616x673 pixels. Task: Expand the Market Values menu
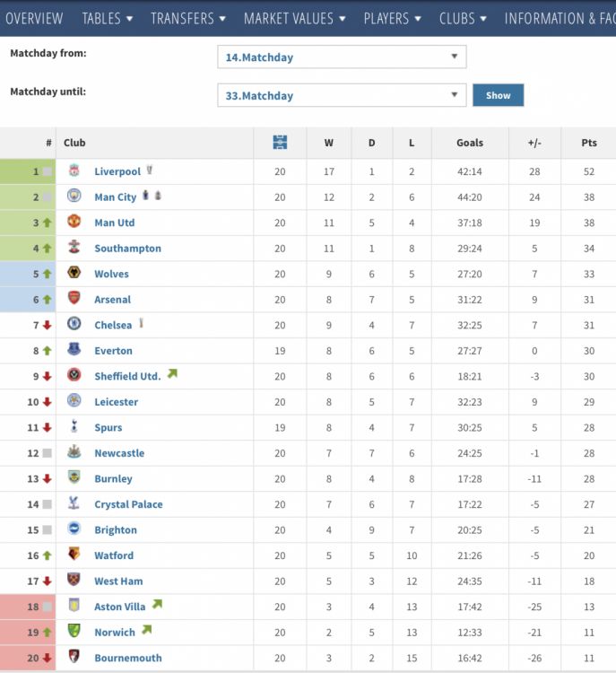297,18
